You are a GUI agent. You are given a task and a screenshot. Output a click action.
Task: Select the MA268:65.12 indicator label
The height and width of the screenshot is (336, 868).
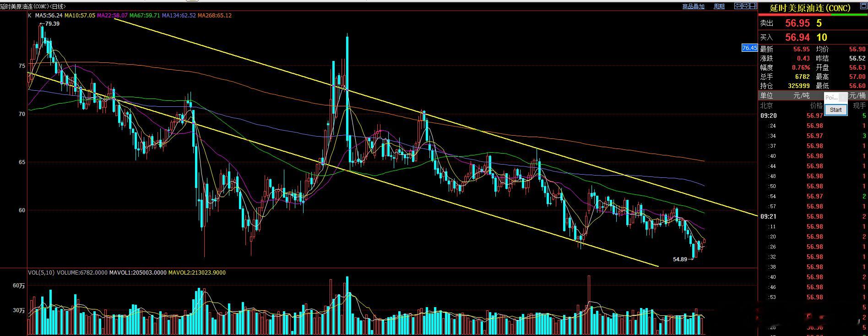[x=215, y=15]
